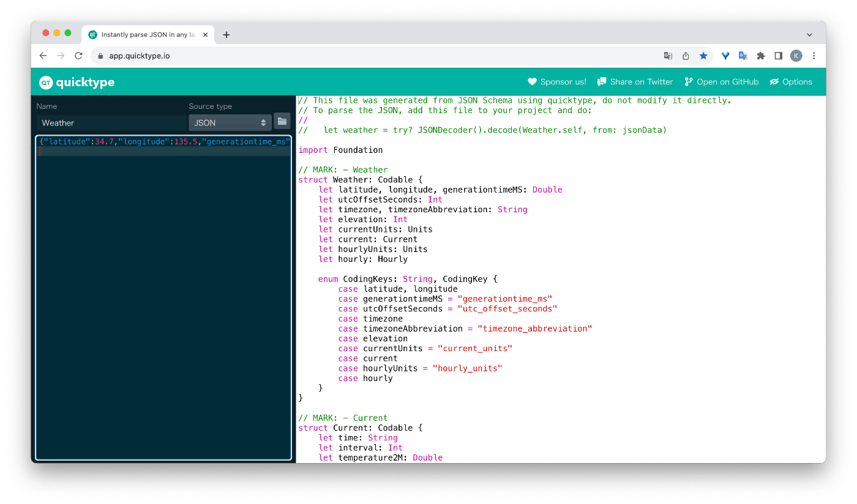Open the extensions puzzle menu
Viewport: 857px width, 504px height.
tap(761, 56)
